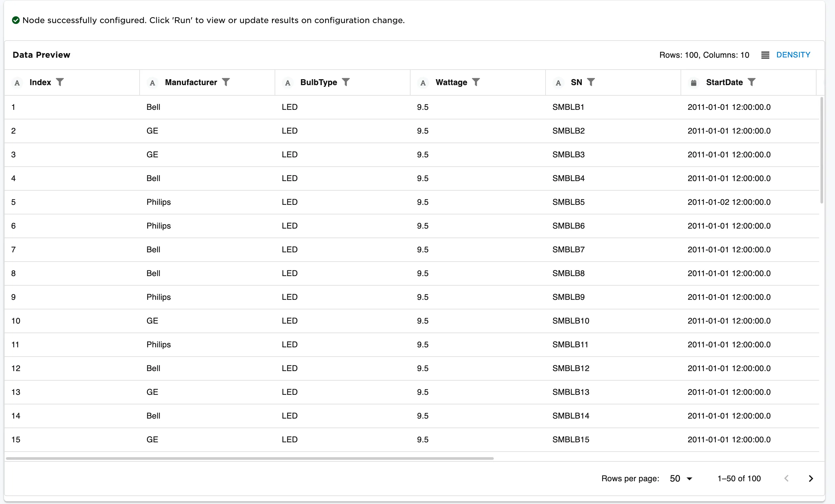Open the filter on the Index column
The width and height of the screenshot is (835, 504).
point(60,82)
